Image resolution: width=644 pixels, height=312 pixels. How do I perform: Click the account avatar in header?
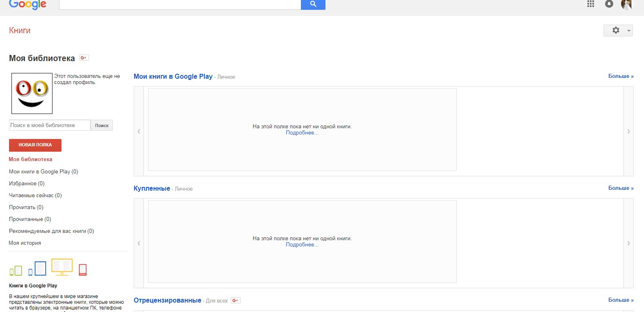coord(626,5)
